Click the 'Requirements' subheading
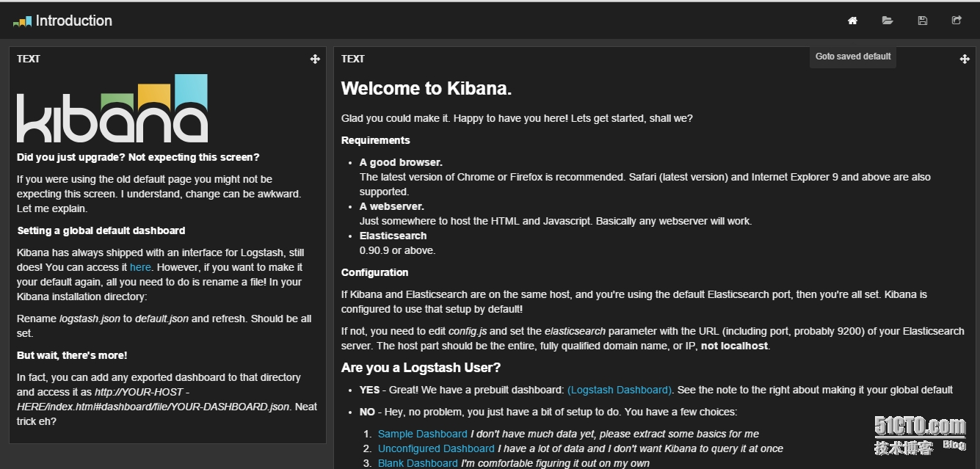 click(376, 140)
